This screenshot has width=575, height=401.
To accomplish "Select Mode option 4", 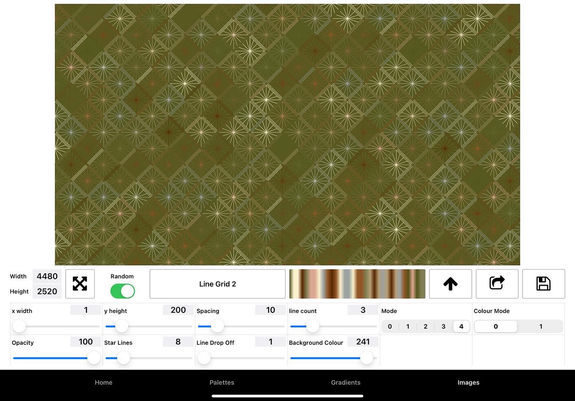I will [x=461, y=326].
